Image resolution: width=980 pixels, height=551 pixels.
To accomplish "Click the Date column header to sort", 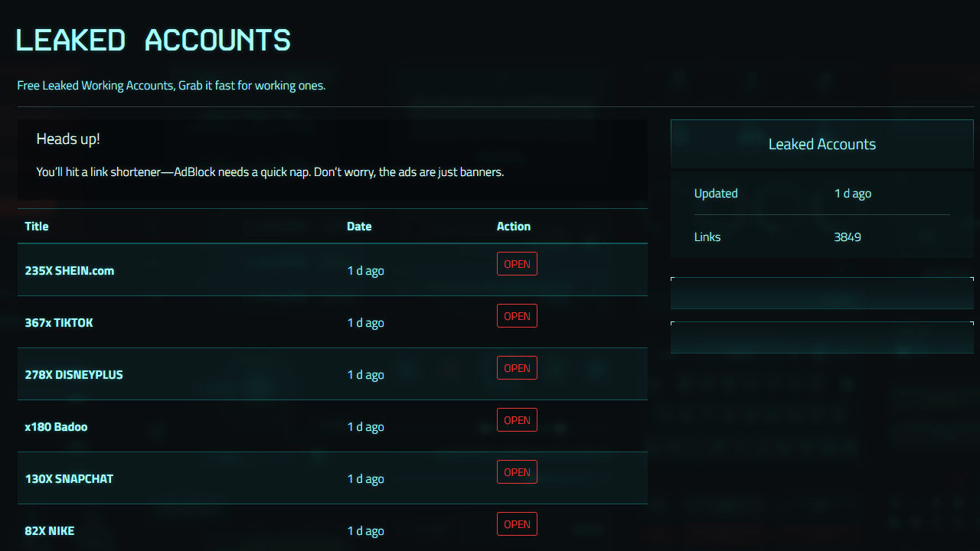I will click(x=359, y=226).
